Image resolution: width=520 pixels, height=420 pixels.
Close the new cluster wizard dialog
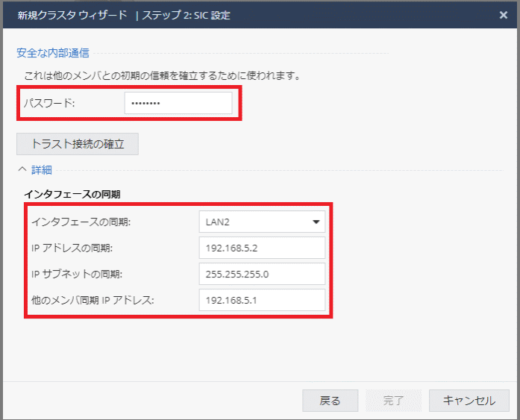coord(504,14)
